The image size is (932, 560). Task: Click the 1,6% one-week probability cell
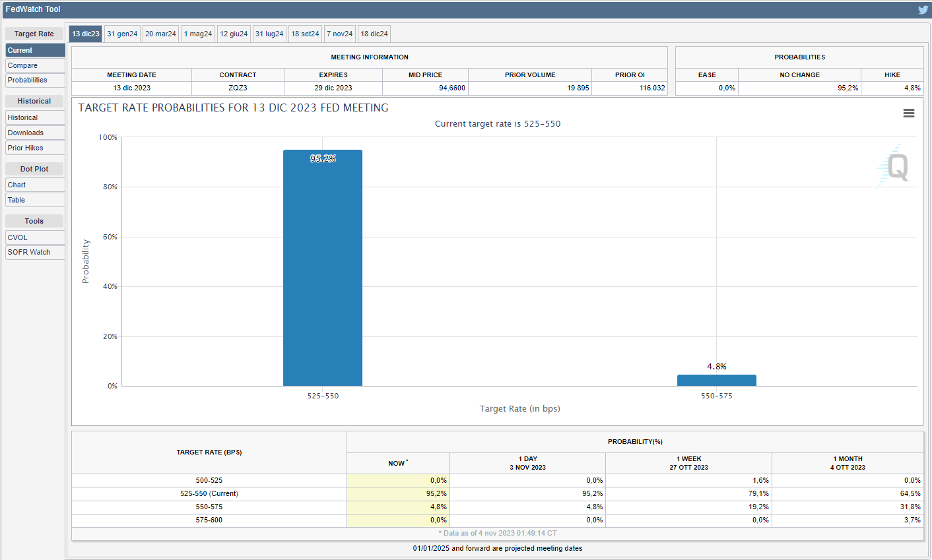point(688,480)
